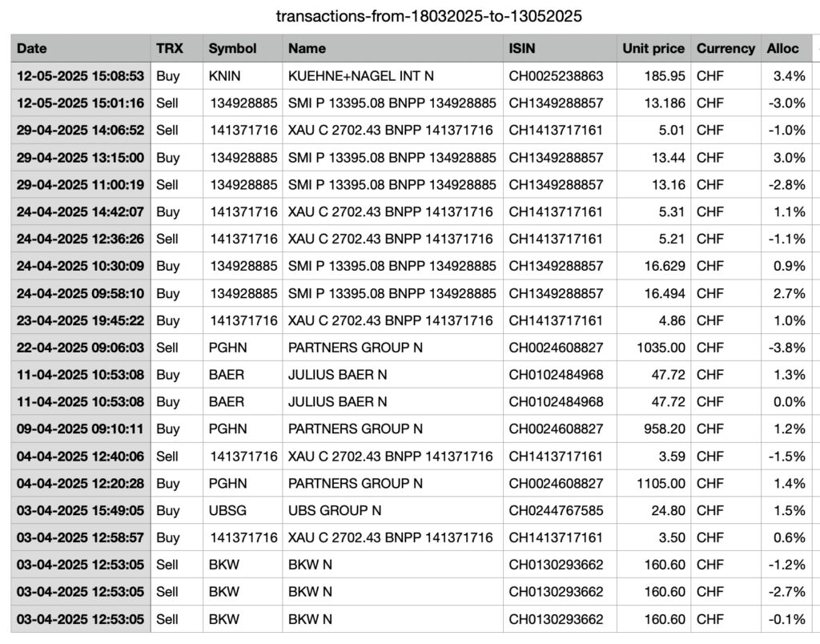Click unit price 13.186
The image size is (820, 644).
tap(653, 103)
